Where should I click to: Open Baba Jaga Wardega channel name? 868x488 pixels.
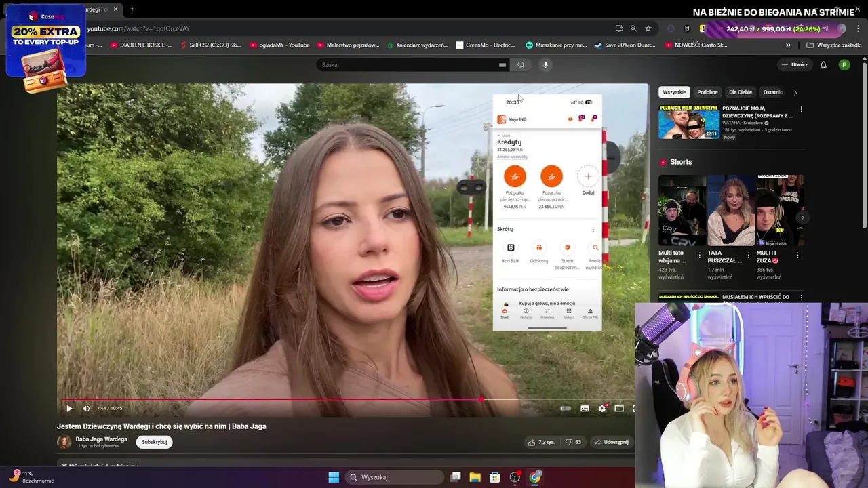point(101,439)
